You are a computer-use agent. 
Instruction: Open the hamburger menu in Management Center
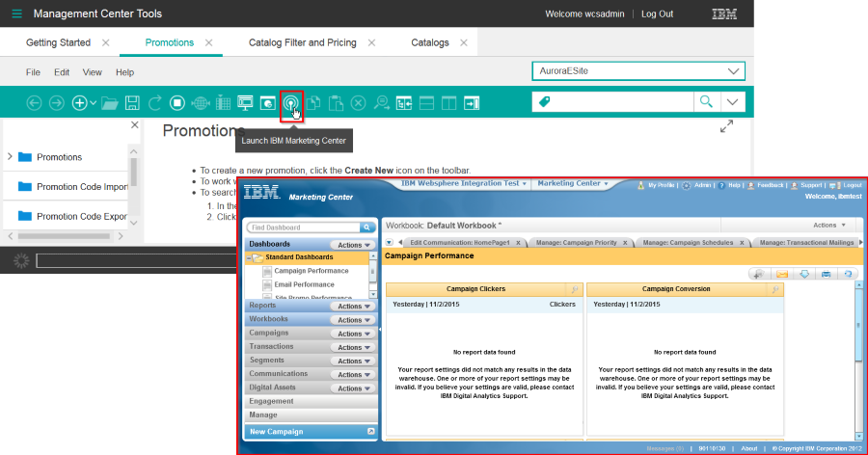[x=16, y=13]
